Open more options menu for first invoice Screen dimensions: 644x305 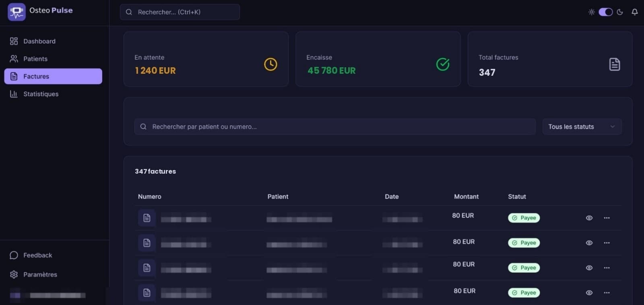[607, 218]
